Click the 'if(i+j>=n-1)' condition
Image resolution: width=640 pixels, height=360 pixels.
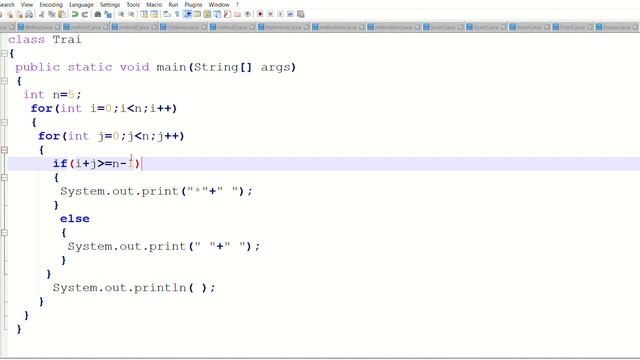(x=96, y=164)
